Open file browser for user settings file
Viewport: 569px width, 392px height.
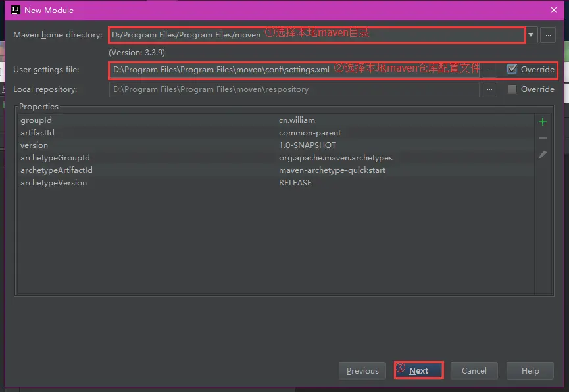[x=489, y=70]
